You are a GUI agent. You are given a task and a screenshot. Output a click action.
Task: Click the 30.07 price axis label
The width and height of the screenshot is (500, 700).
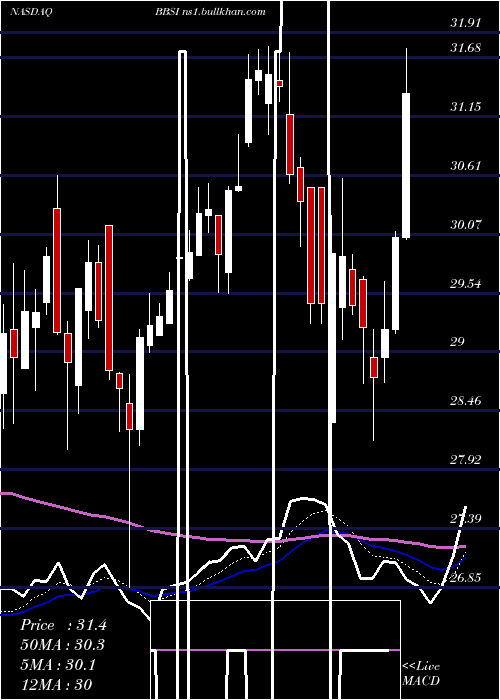(466, 224)
